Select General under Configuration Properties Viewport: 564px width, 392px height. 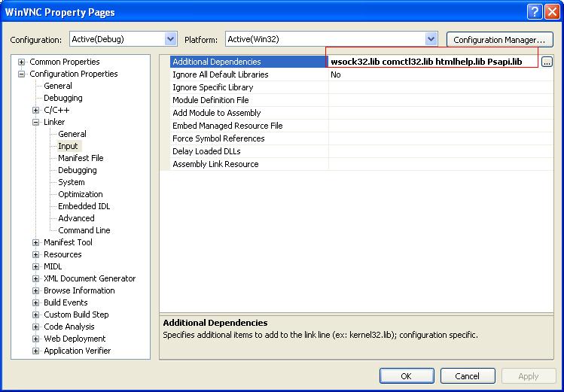[x=58, y=86]
